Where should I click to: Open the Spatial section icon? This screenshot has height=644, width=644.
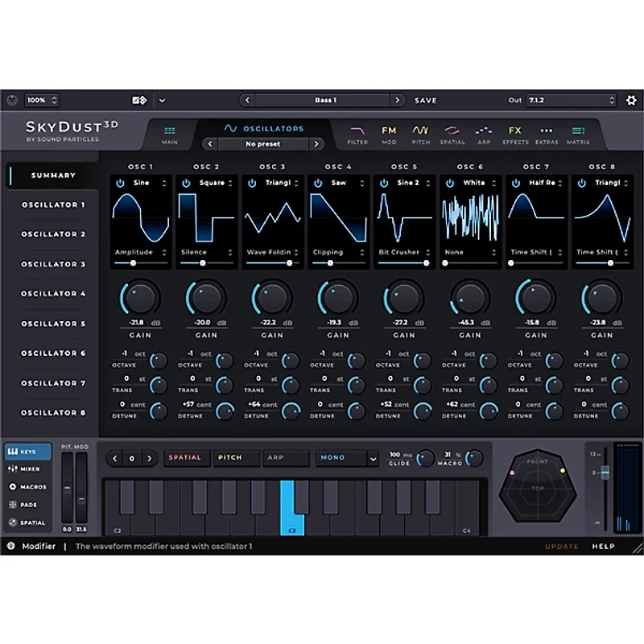tap(452, 133)
